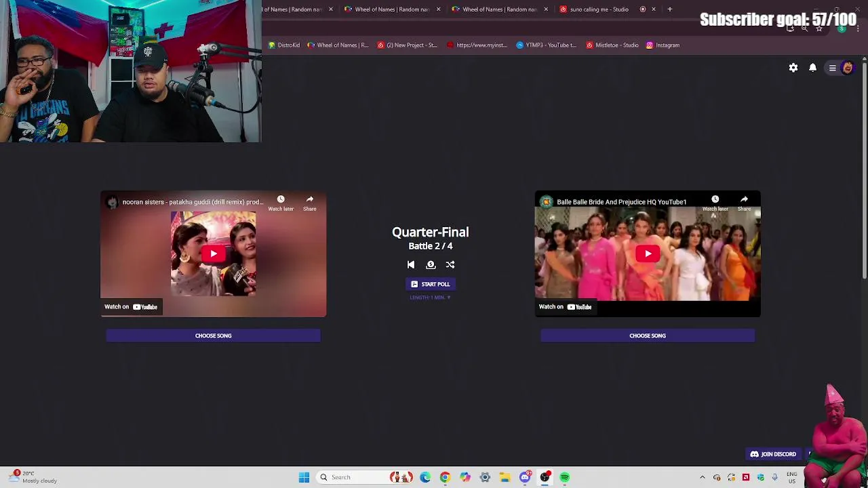Open nooran sisters video title link
868x488 pixels.
pos(193,202)
